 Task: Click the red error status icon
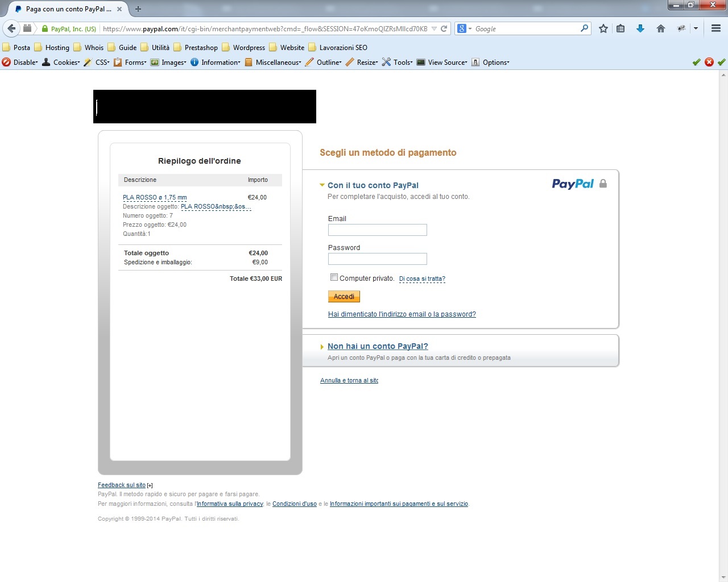point(709,62)
